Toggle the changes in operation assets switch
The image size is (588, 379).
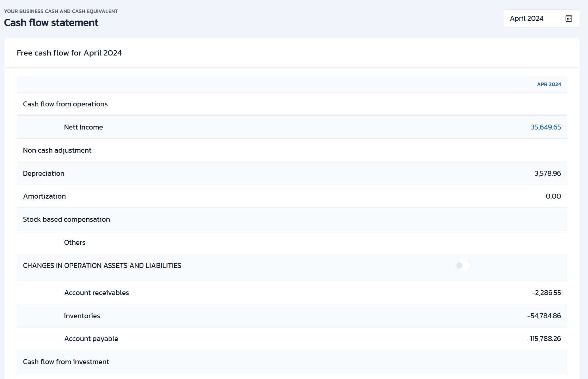463,266
